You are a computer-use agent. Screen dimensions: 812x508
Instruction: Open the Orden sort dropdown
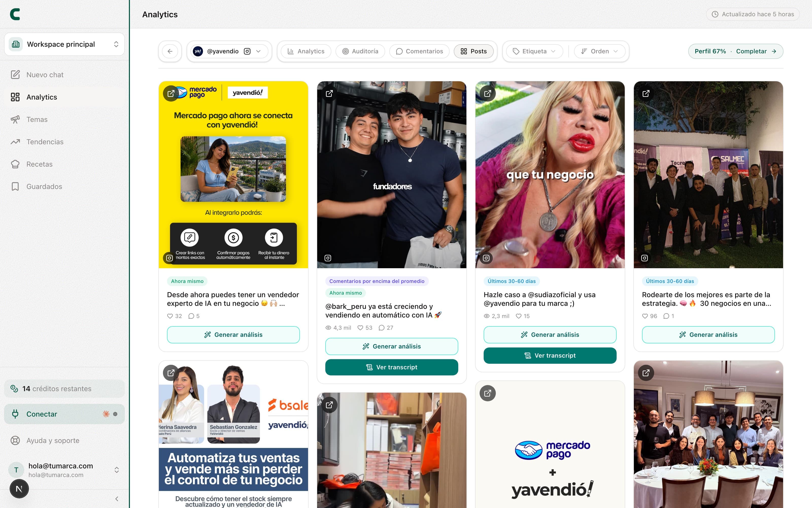[599, 51]
